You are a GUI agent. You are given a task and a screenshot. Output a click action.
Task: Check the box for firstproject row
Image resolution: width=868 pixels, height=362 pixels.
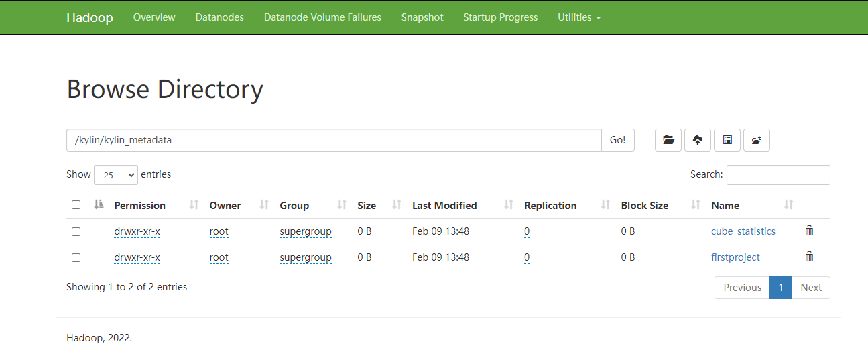tap(76, 257)
